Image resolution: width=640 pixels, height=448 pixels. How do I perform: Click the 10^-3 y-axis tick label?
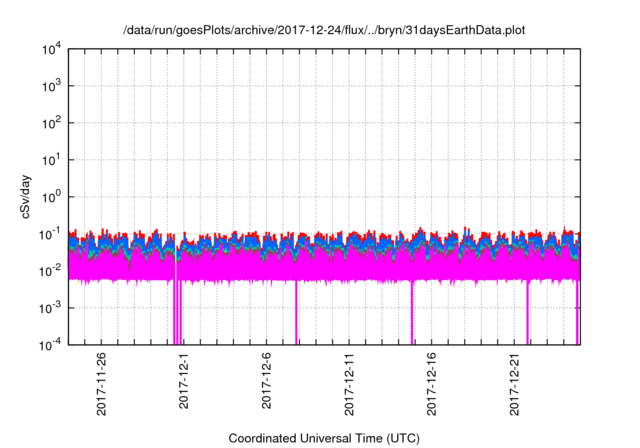pyautogui.click(x=49, y=309)
